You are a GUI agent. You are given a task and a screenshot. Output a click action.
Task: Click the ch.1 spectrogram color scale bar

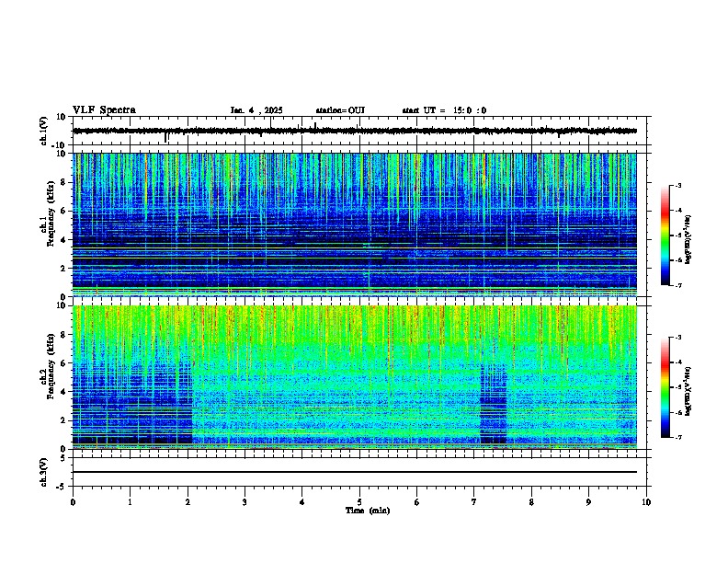(x=665, y=236)
